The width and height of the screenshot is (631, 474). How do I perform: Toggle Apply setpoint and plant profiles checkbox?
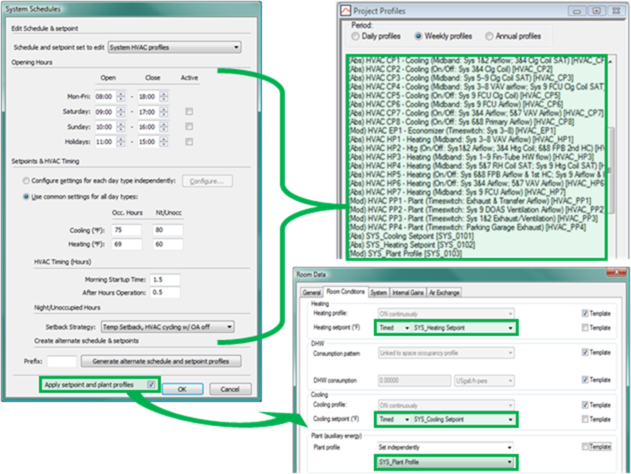click(150, 384)
